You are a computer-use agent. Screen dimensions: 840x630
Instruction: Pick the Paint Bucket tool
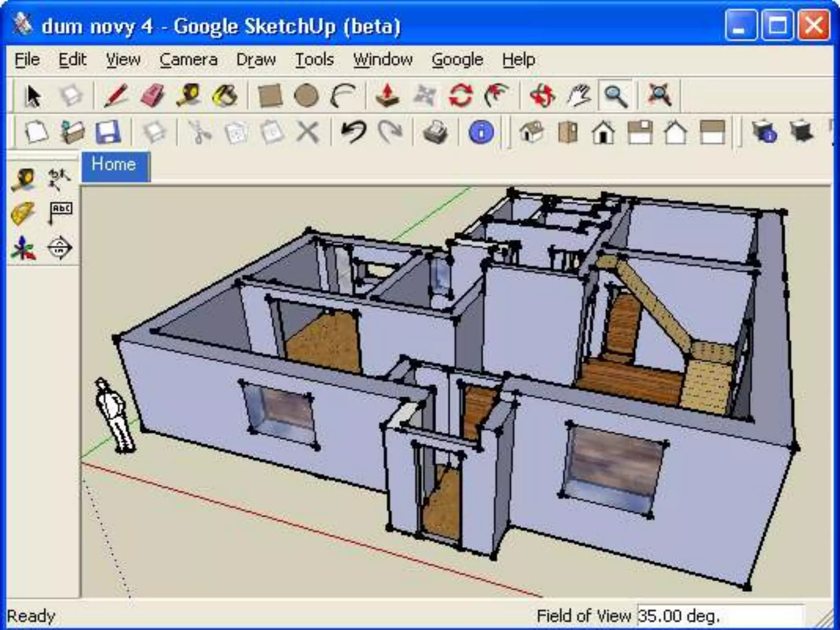(224, 96)
